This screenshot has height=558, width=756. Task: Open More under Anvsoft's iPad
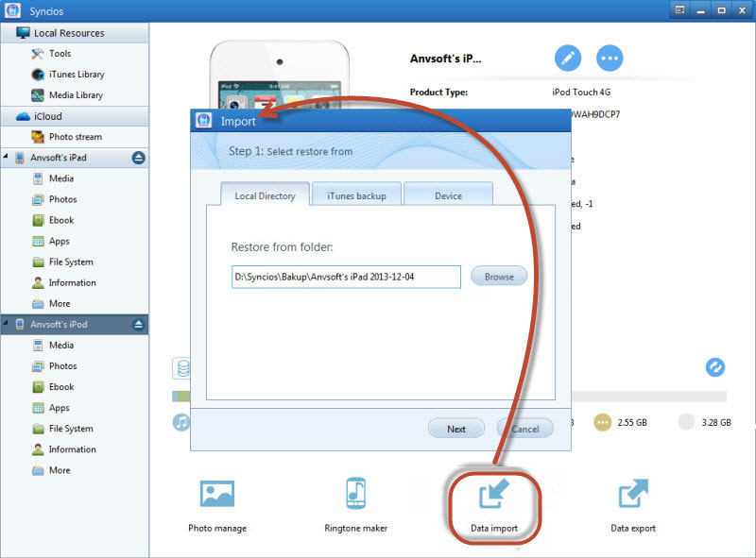[x=51, y=304]
